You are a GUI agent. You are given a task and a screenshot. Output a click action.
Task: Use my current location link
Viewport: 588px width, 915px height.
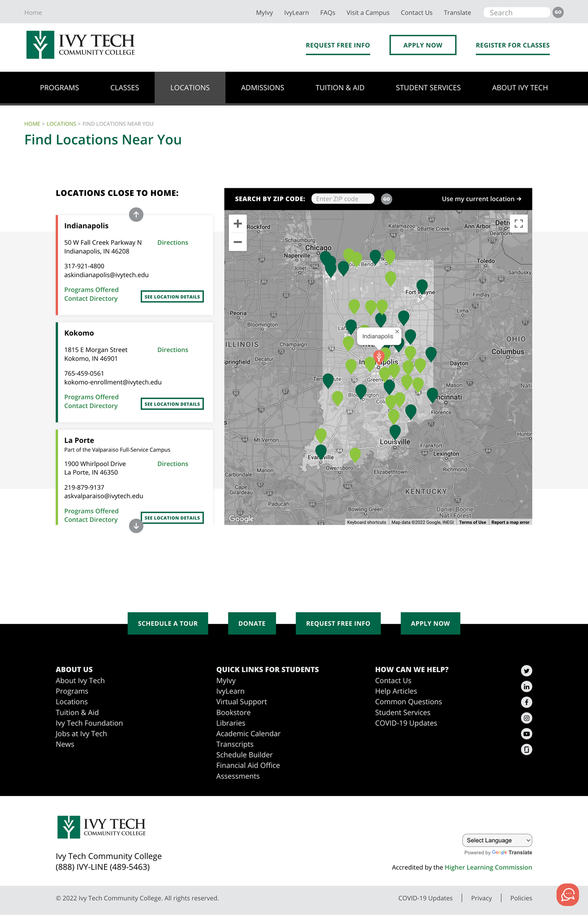click(481, 199)
